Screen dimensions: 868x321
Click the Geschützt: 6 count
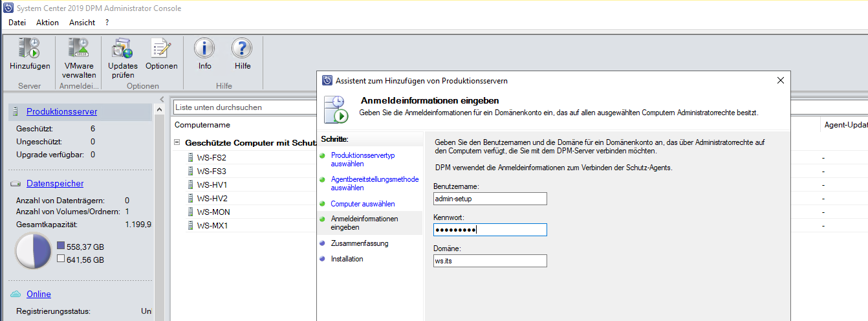pos(93,129)
